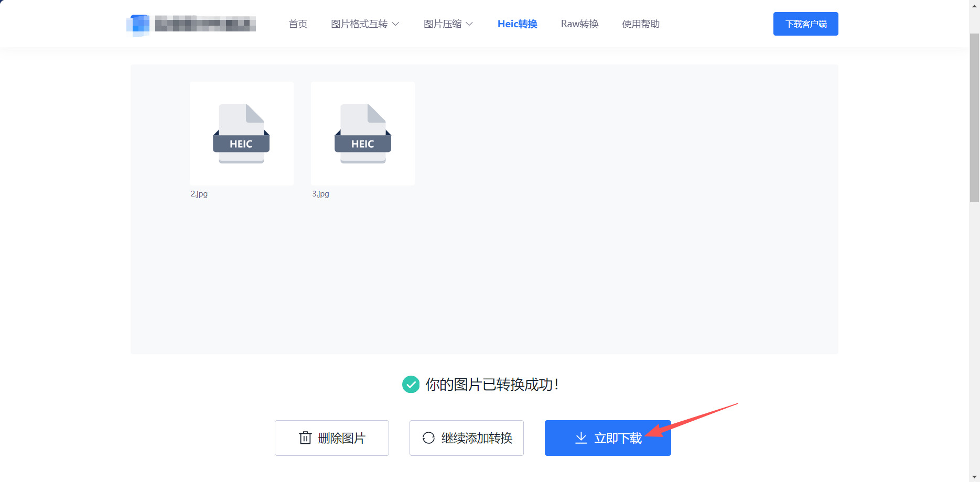The image size is (980, 482).
Task: Click the download arrow icon in 立即下载
Action: [581, 438]
